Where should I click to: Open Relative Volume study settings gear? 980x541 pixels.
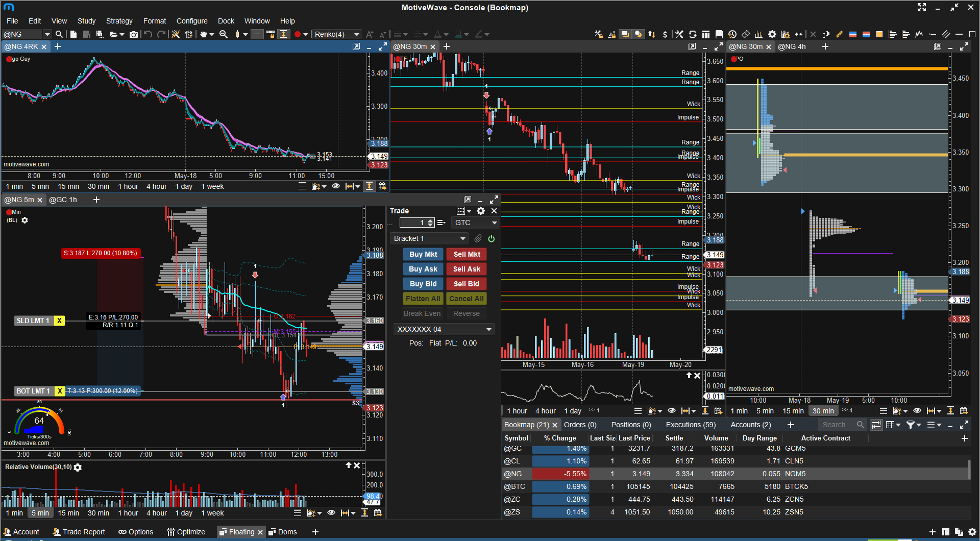(78, 468)
